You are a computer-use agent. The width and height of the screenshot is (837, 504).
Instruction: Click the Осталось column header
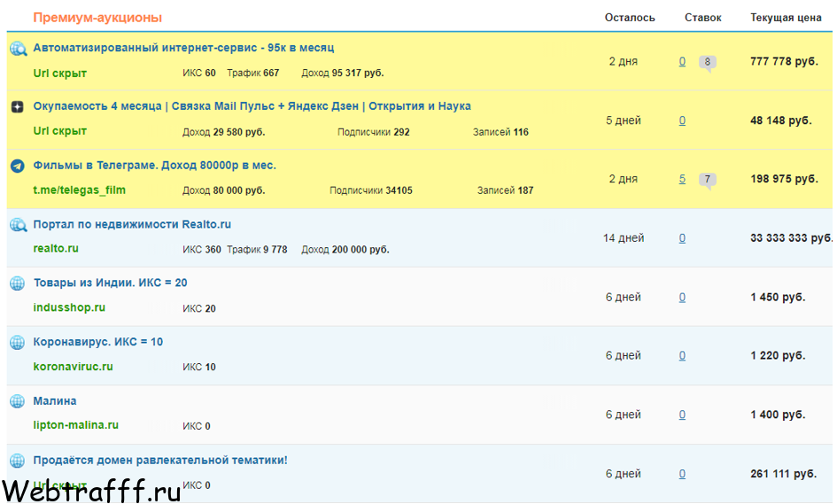coord(630,18)
